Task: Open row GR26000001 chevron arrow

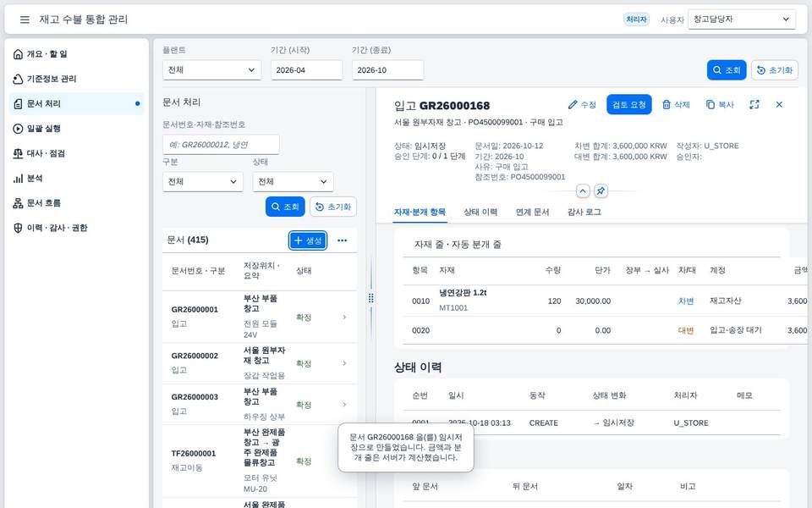Action: tap(344, 317)
